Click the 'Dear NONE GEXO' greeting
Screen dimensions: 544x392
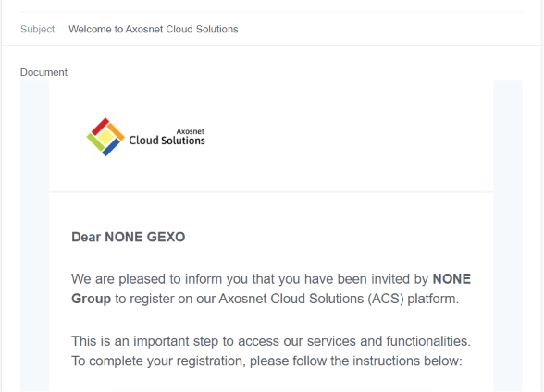coord(128,237)
